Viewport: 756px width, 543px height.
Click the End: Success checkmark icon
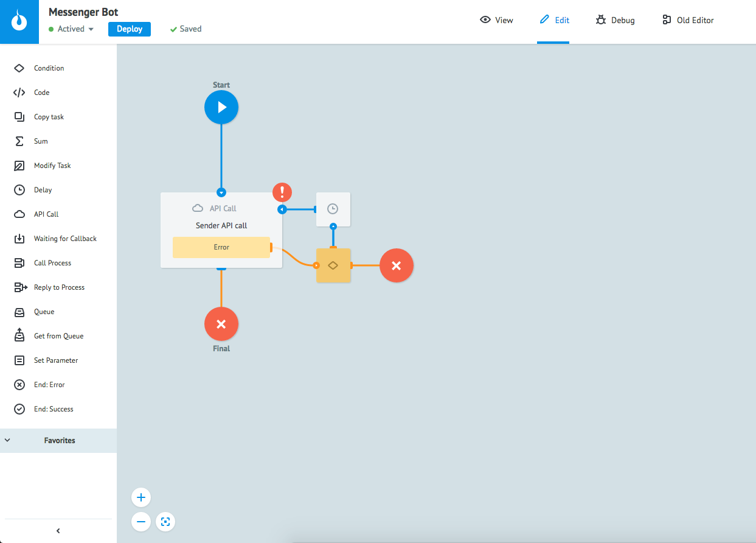tap(19, 409)
